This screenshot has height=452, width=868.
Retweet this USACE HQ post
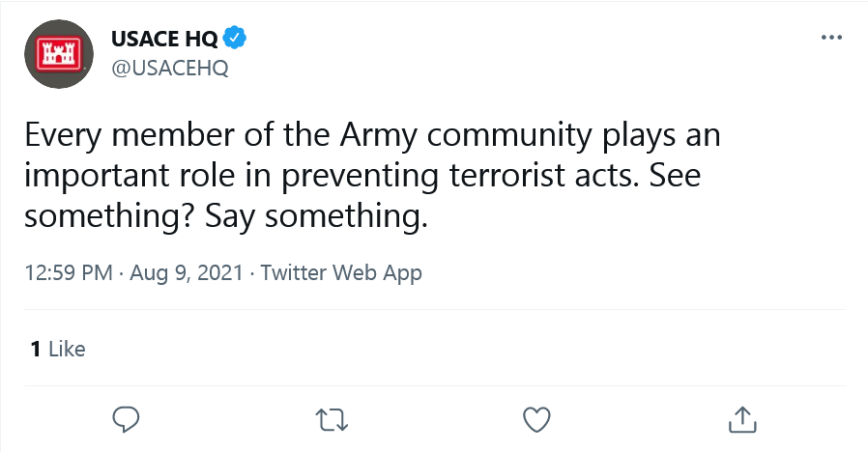[x=332, y=420]
